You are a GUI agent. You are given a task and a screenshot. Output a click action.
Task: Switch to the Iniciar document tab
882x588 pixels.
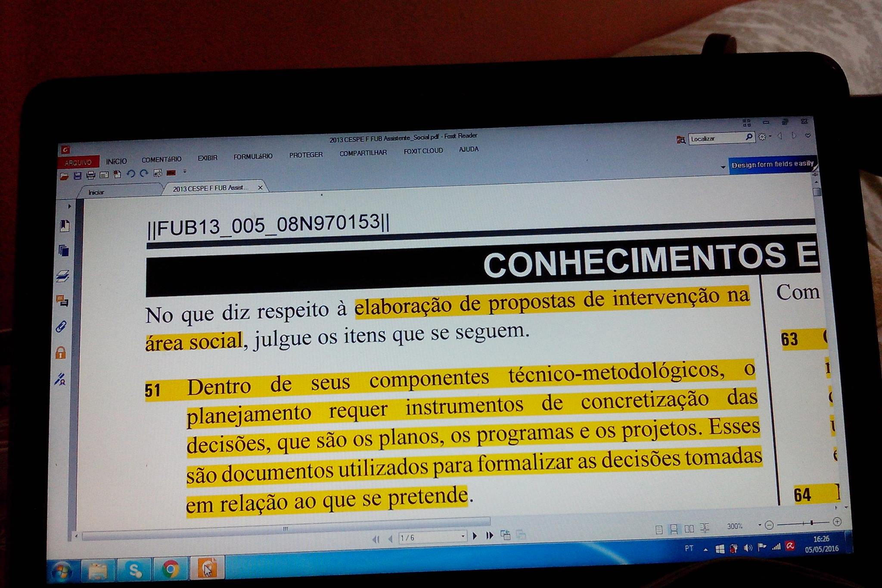pos(96,192)
